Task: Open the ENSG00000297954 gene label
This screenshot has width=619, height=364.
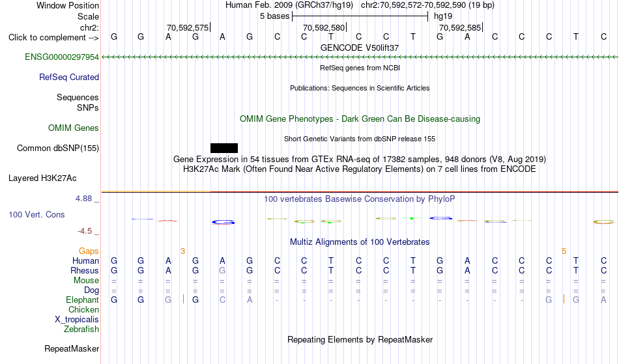Action: [62, 57]
